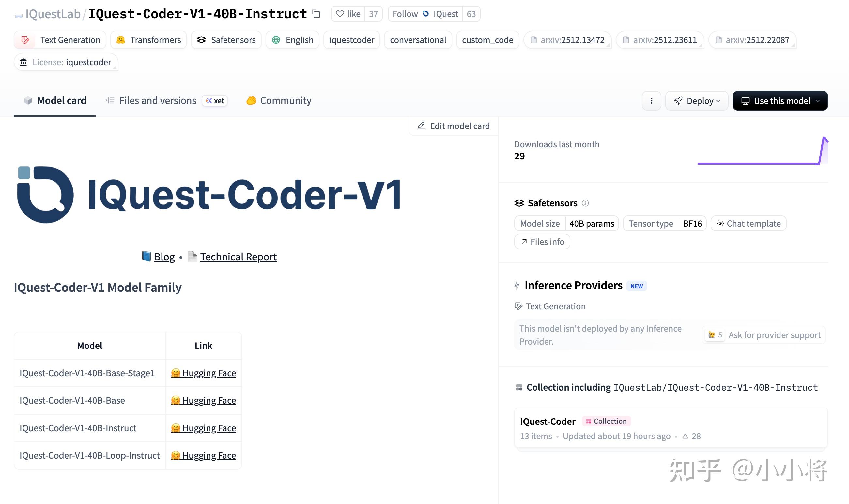Copy model name with the copy icon
Image resolution: width=849 pixels, height=504 pixels.
(316, 14)
